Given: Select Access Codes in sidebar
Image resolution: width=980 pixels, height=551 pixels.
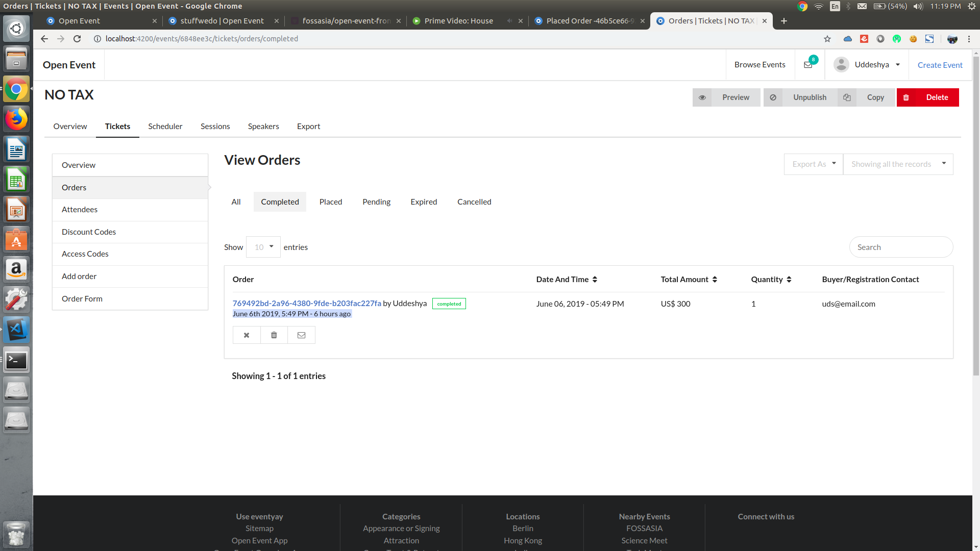Looking at the screenshot, I should coord(130,254).
